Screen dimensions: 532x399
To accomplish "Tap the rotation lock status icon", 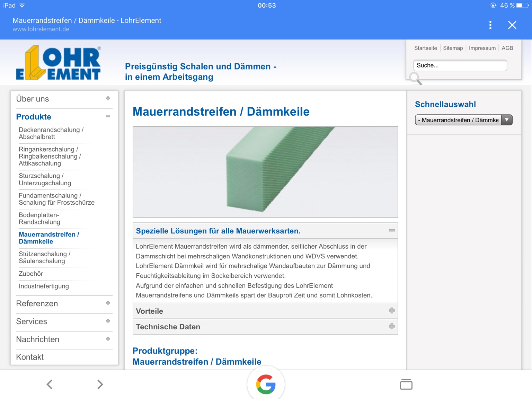I will pos(493,5).
